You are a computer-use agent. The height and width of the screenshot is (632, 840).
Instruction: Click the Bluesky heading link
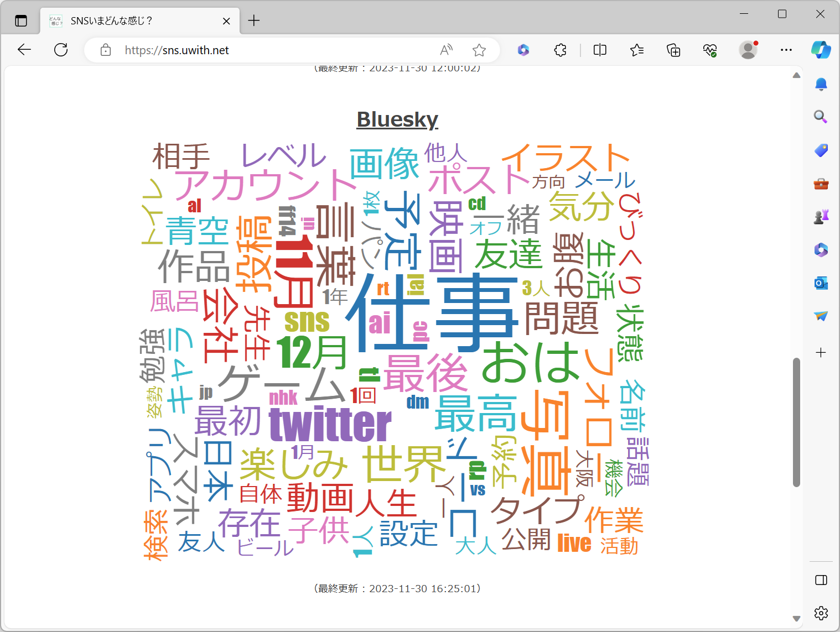tap(397, 119)
